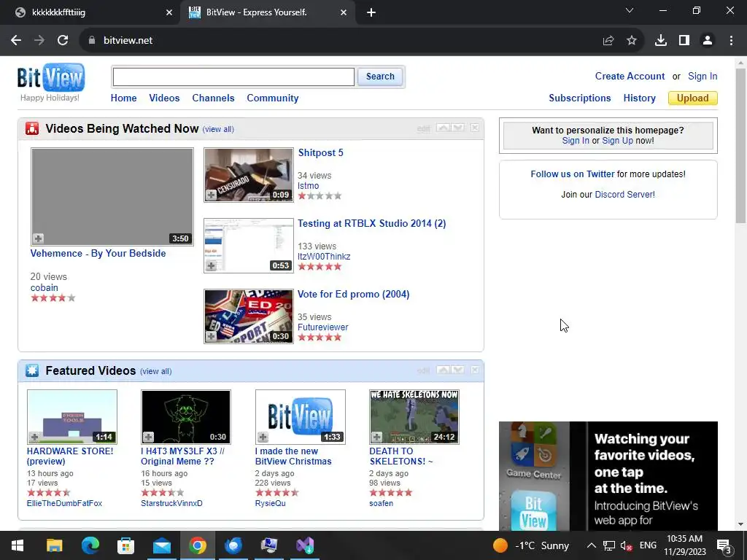This screenshot has width=747, height=560.
Task: View all Featured Videos
Action: point(156,371)
